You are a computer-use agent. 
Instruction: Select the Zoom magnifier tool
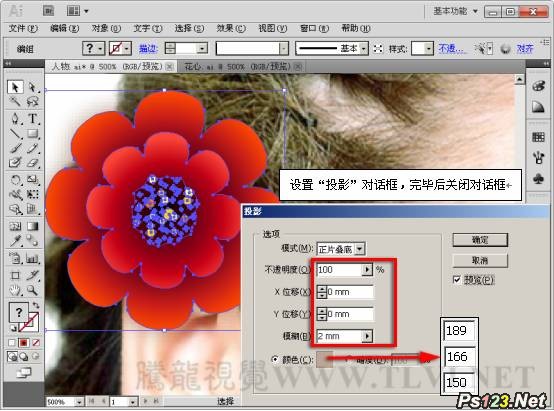pos(32,290)
